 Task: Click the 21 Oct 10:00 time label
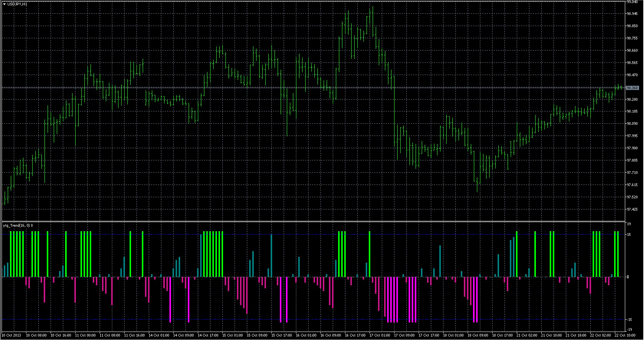tap(552, 335)
